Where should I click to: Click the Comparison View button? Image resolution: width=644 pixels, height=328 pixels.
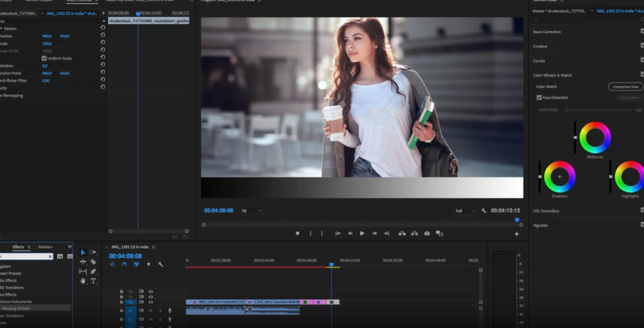pos(625,87)
